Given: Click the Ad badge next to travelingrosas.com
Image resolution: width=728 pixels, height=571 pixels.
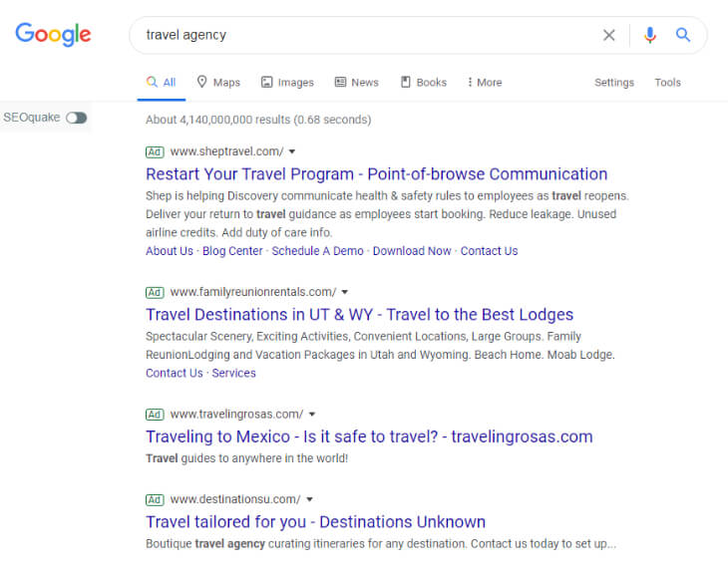Looking at the screenshot, I should (155, 415).
